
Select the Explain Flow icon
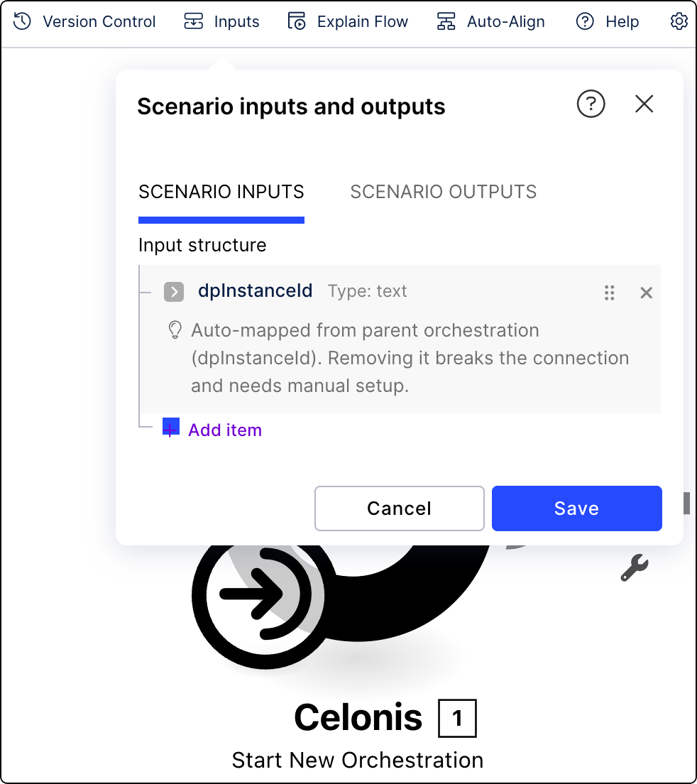[298, 21]
